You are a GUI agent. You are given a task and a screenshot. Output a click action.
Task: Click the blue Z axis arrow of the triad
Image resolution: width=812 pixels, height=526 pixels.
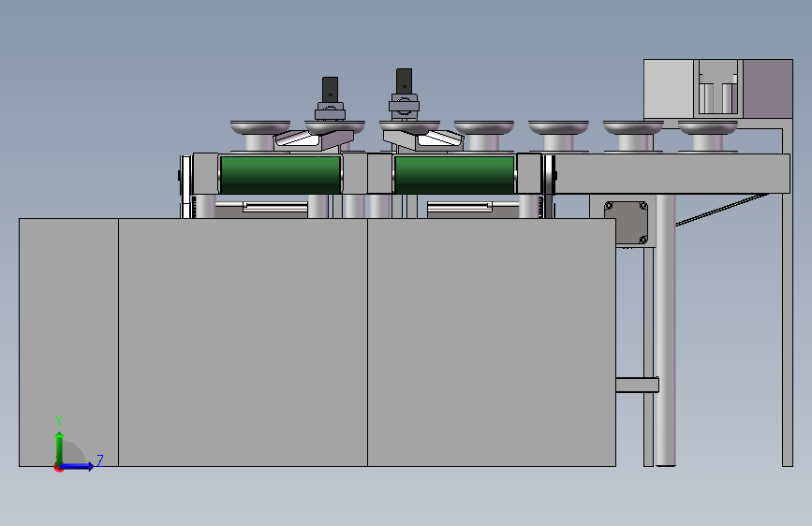point(78,466)
